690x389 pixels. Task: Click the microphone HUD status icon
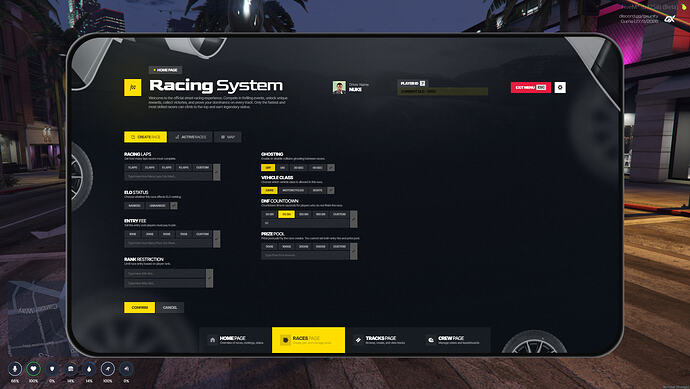15,369
